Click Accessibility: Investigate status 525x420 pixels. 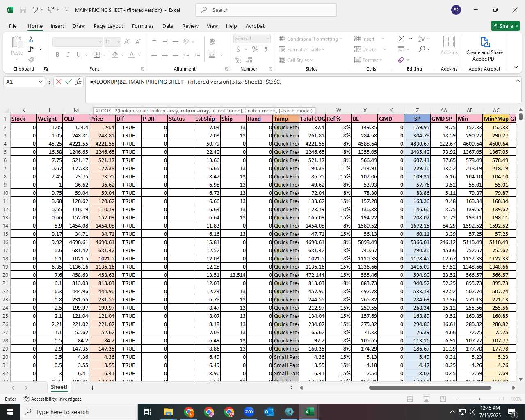tap(52, 399)
